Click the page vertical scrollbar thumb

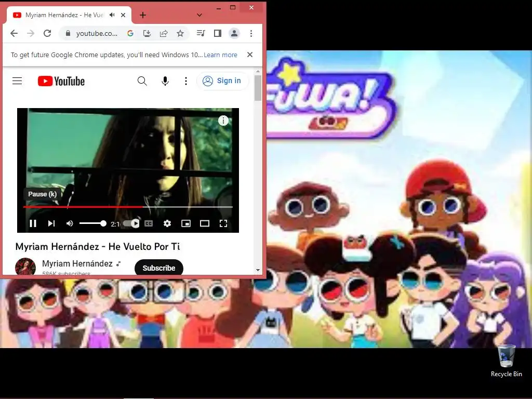[258, 88]
